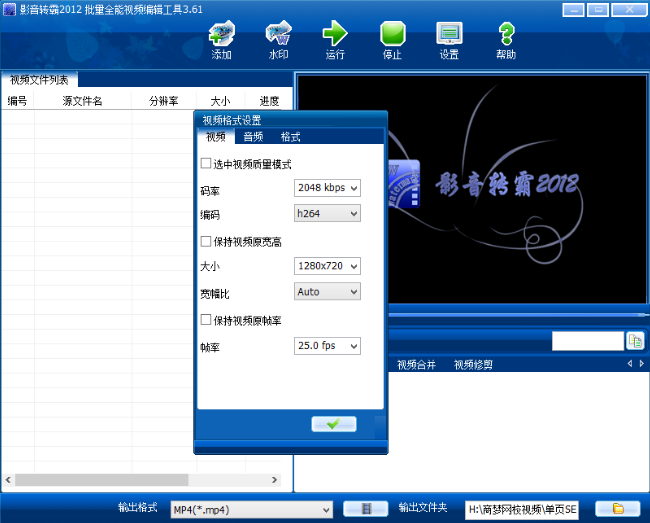Click file list scroll right arrow
The image size is (650, 523).
point(274,480)
